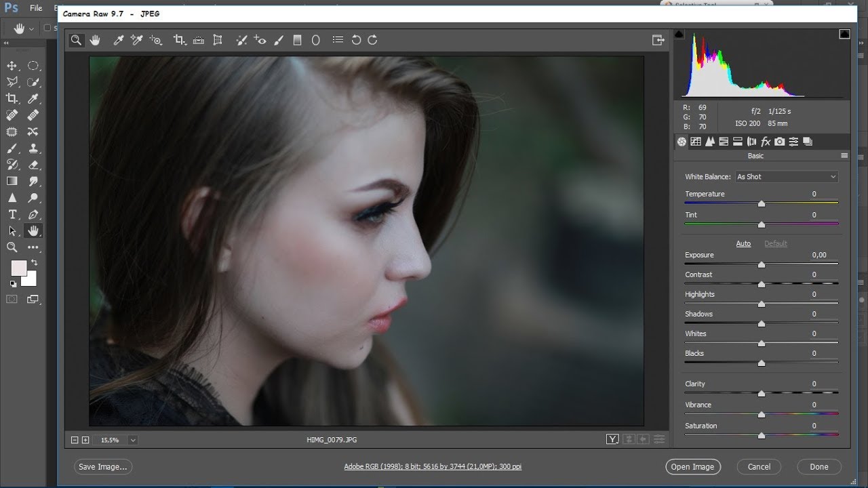The height and width of the screenshot is (488, 868).
Task: Toggle highlight clipping warning in histogram
Action: [x=844, y=35]
